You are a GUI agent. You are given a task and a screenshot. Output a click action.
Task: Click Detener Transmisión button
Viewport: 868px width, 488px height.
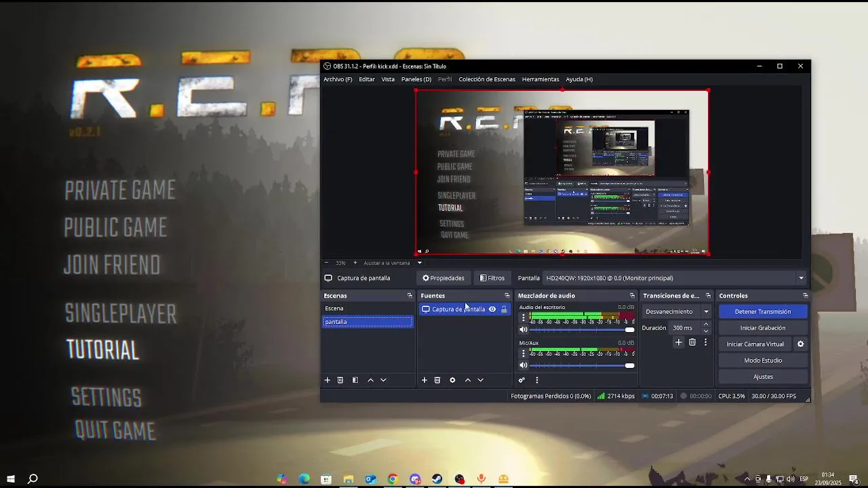(763, 312)
